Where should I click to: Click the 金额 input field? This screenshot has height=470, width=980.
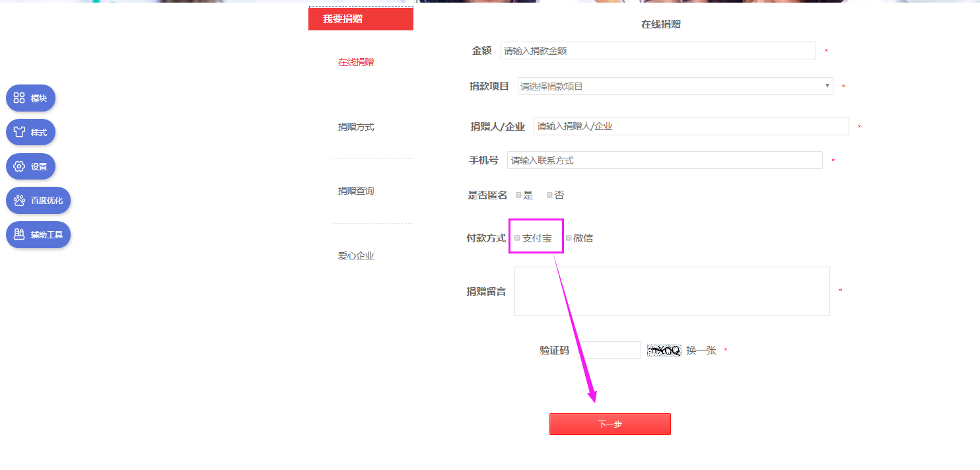(658, 51)
